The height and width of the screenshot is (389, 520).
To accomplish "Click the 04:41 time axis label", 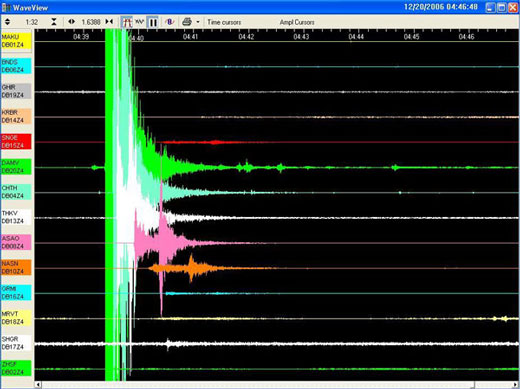I will [x=190, y=37].
